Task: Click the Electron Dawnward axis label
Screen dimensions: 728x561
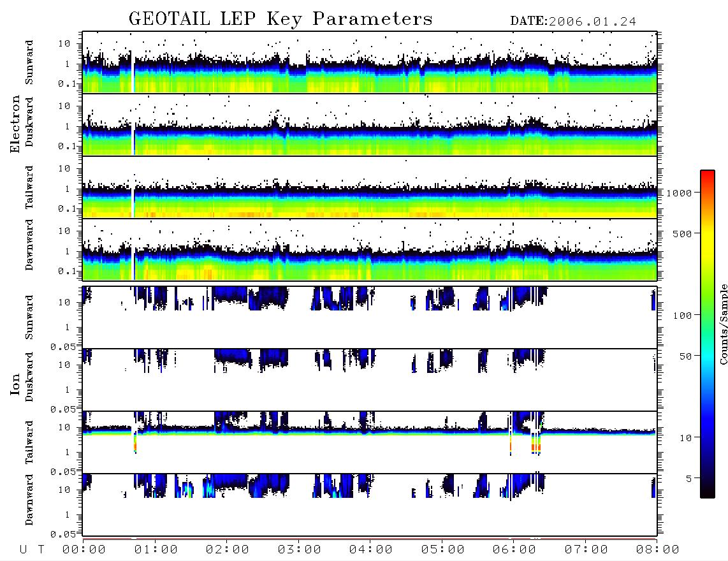Action: point(29,245)
